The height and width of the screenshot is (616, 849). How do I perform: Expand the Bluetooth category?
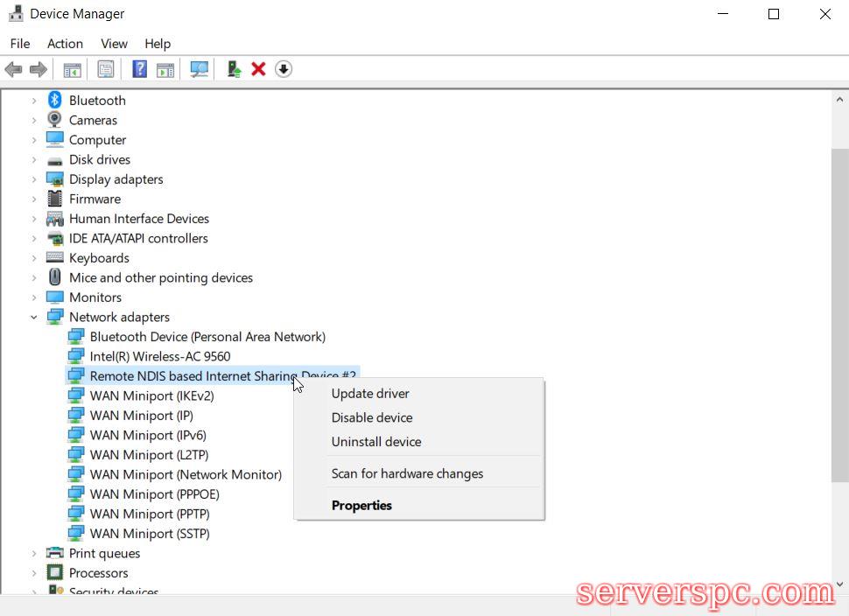(34, 101)
